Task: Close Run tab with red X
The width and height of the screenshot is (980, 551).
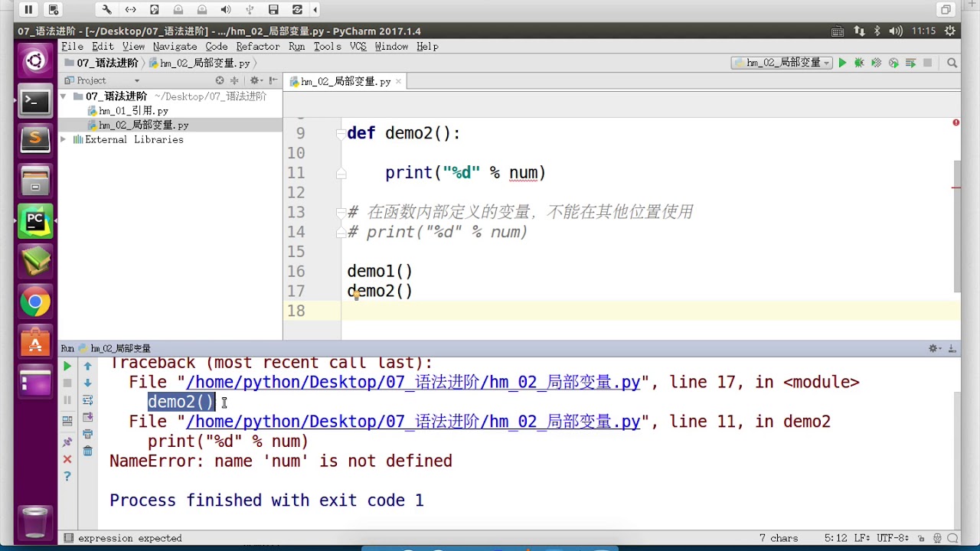Action: click(x=67, y=459)
